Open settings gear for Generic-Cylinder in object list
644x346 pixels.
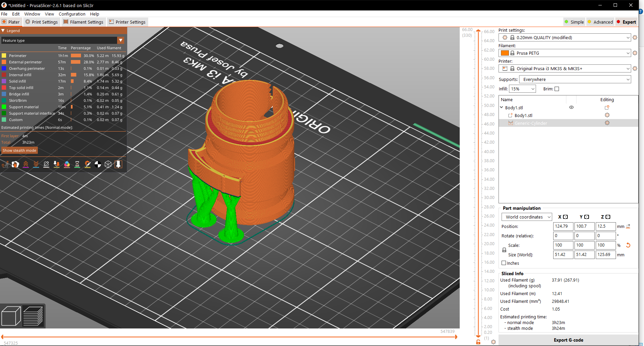coord(607,123)
